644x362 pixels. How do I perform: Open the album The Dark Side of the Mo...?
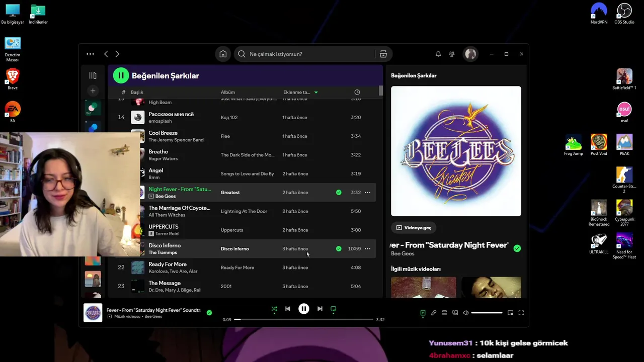coord(248,155)
